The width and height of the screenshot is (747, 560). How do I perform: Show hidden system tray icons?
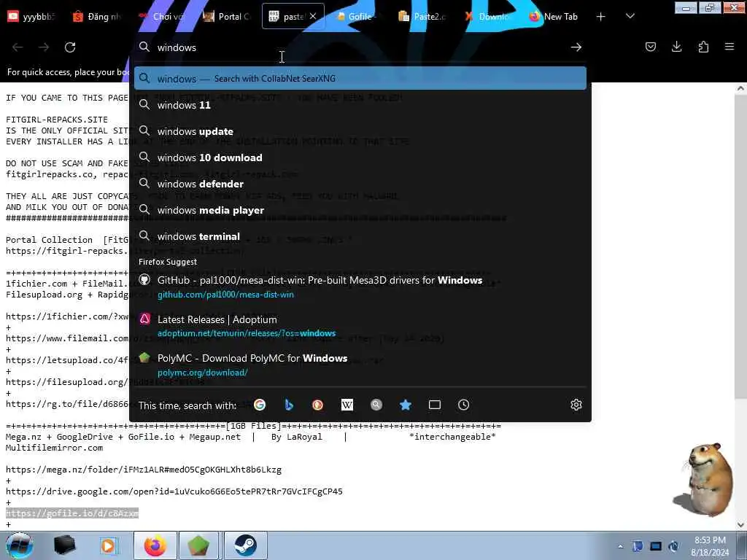coord(620,546)
